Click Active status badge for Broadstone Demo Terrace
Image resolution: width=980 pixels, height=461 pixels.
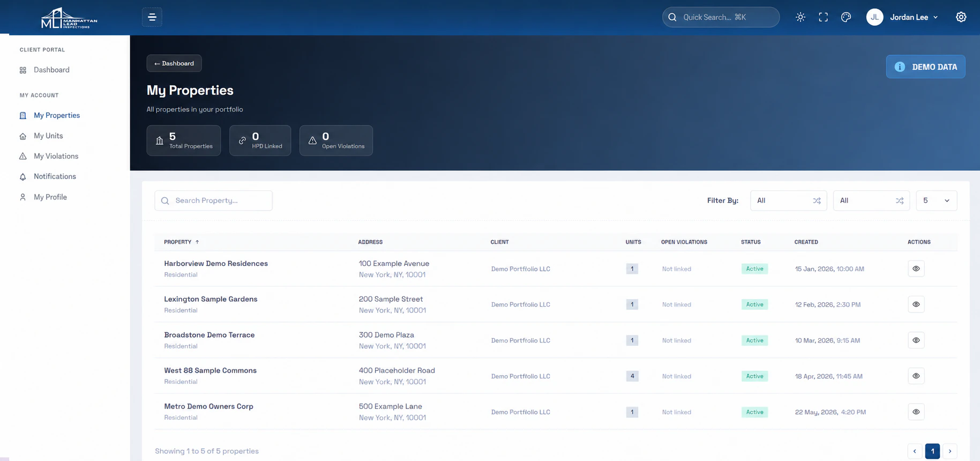coord(754,340)
